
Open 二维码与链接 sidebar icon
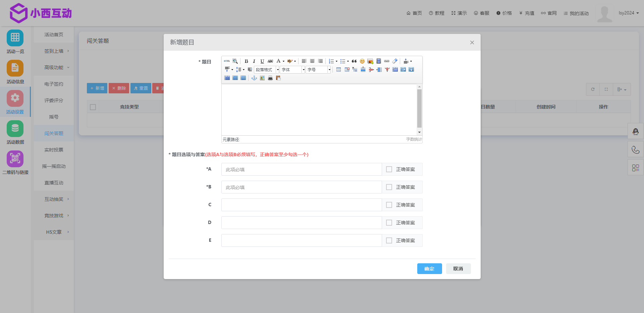[x=15, y=159]
